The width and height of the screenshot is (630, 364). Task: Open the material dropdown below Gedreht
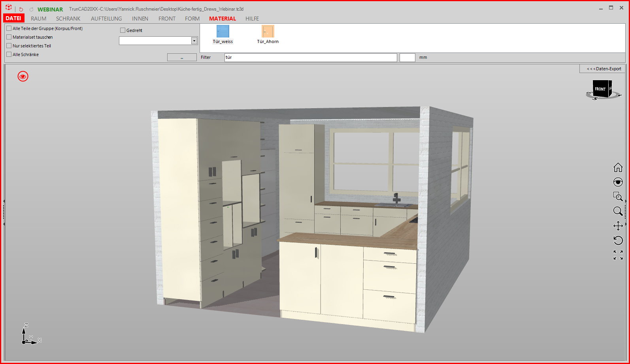point(158,41)
